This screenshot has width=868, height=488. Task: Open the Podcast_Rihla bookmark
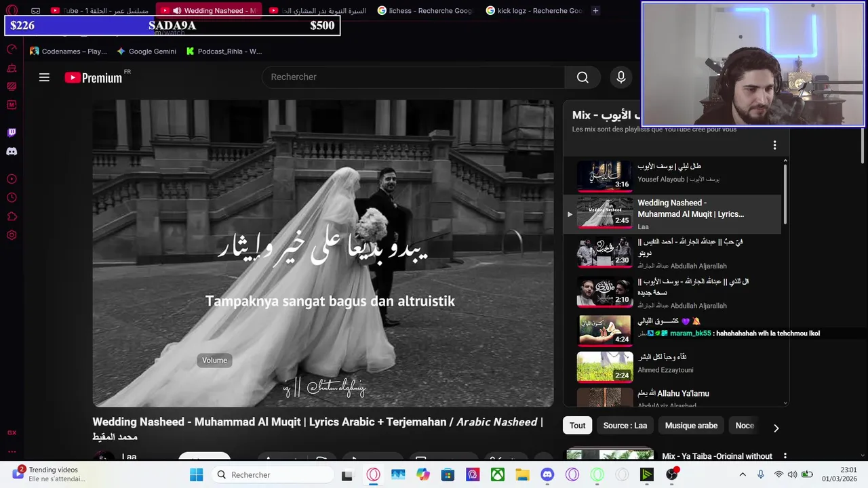point(224,51)
